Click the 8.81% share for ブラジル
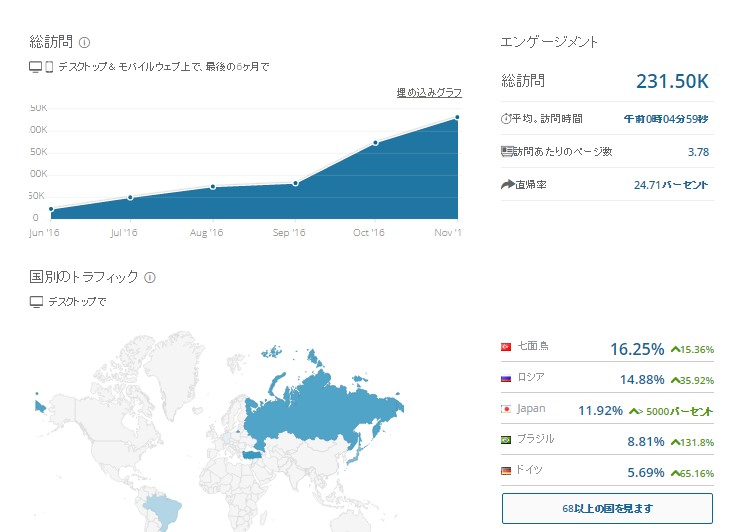 [646, 442]
